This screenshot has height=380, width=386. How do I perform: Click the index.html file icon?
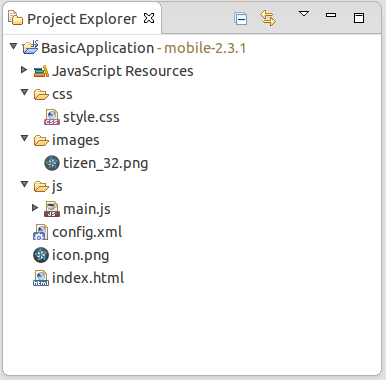pyautogui.click(x=41, y=278)
